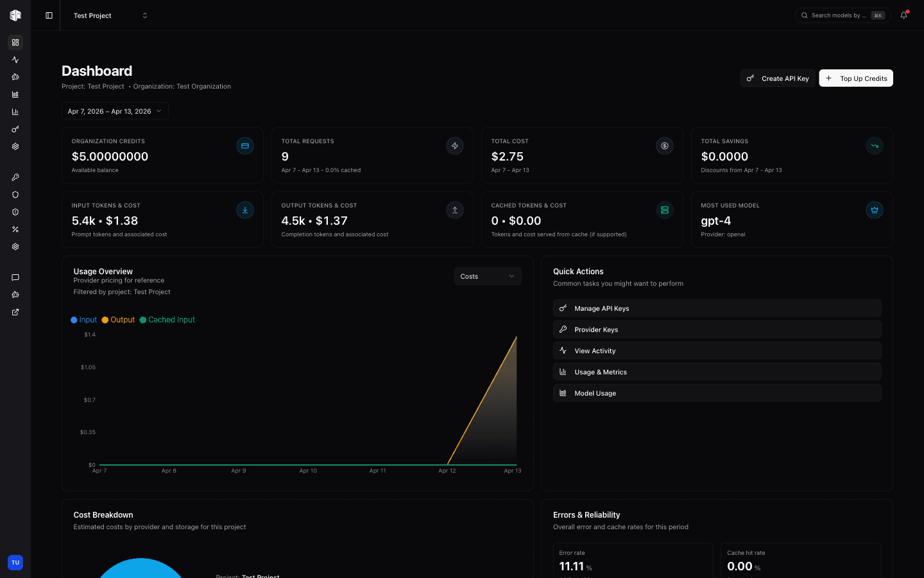
Task: Click the dollar icon on Total Cost card
Action: click(x=665, y=146)
